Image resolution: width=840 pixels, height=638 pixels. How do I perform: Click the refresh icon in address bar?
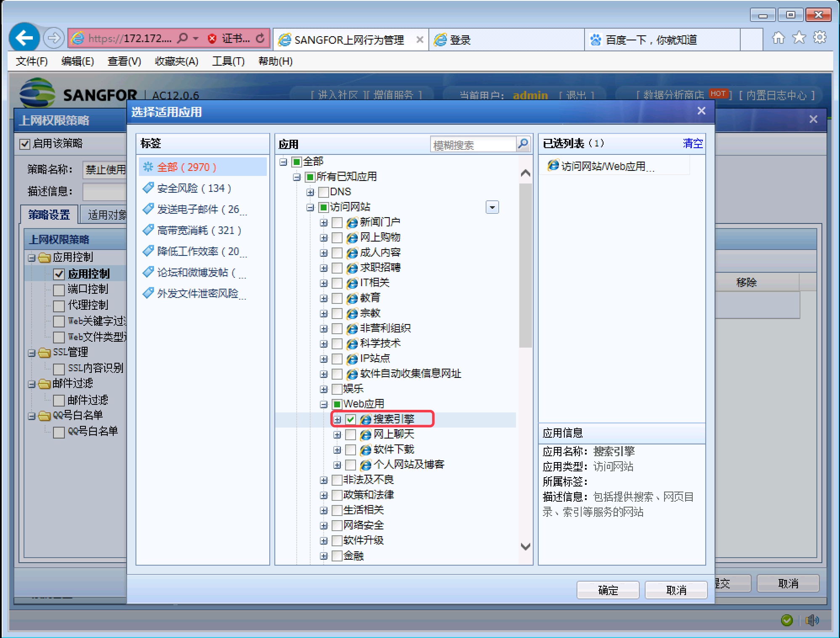[x=261, y=38]
